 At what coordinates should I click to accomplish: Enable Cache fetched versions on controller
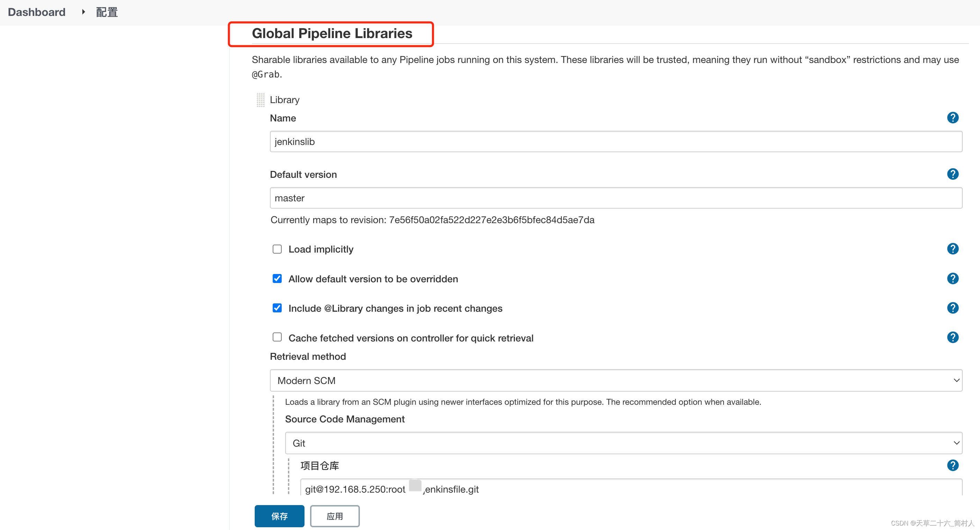click(277, 338)
